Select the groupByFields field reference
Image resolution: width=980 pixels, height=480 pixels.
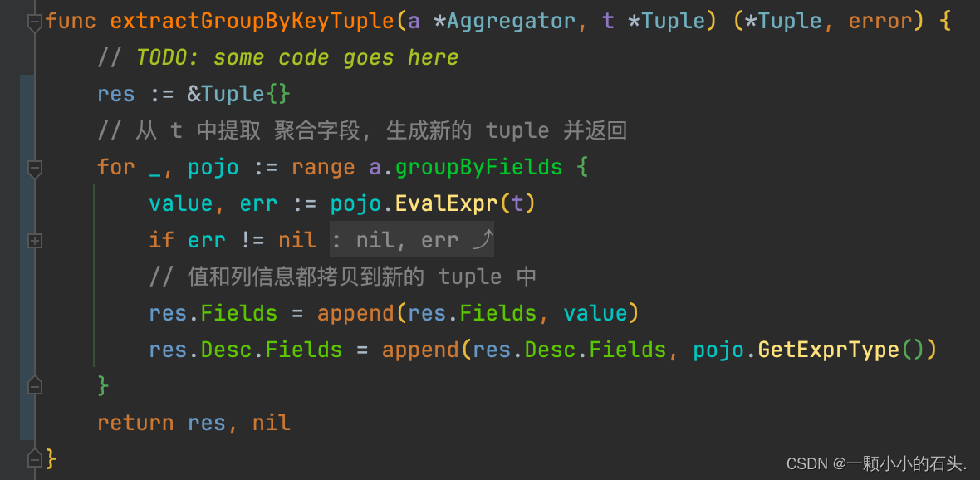point(478,168)
